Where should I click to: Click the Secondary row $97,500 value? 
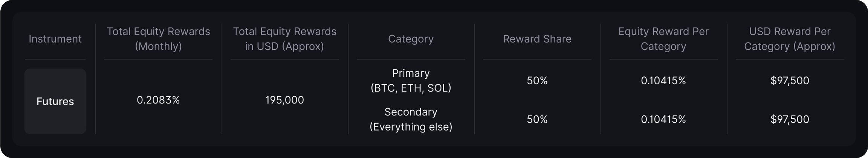pyautogui.click(x=790, y=119)
